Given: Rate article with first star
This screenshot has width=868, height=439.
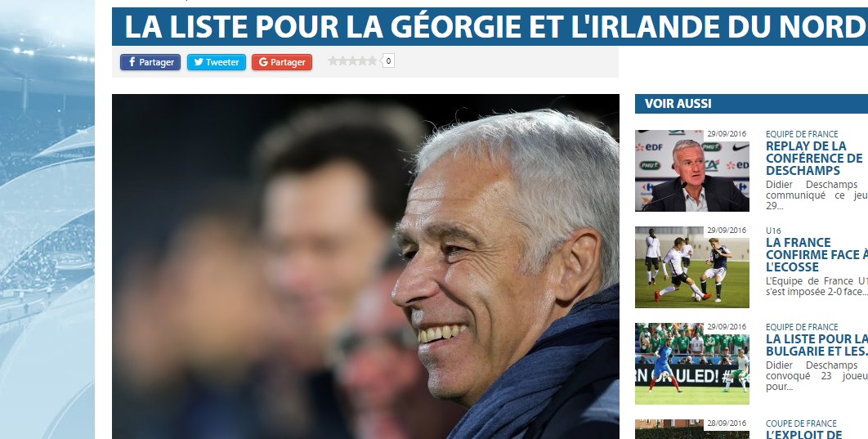Looking at the screenshot, I should click(x=333, y=60).
